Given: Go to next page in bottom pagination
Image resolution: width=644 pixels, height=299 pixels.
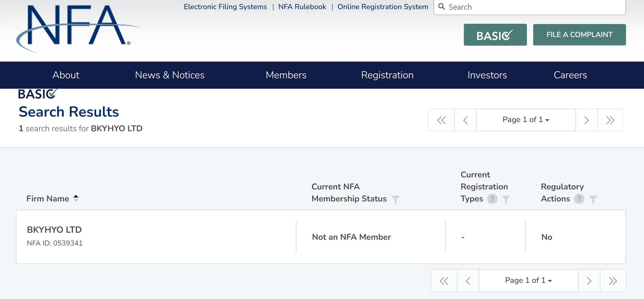Looking at the screenshot, I should click(x=589, y=281).
